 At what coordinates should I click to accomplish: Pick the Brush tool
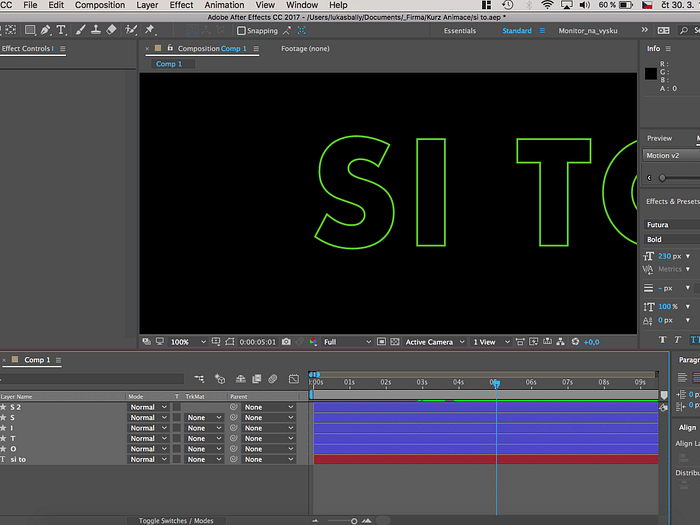click(79, 30)
